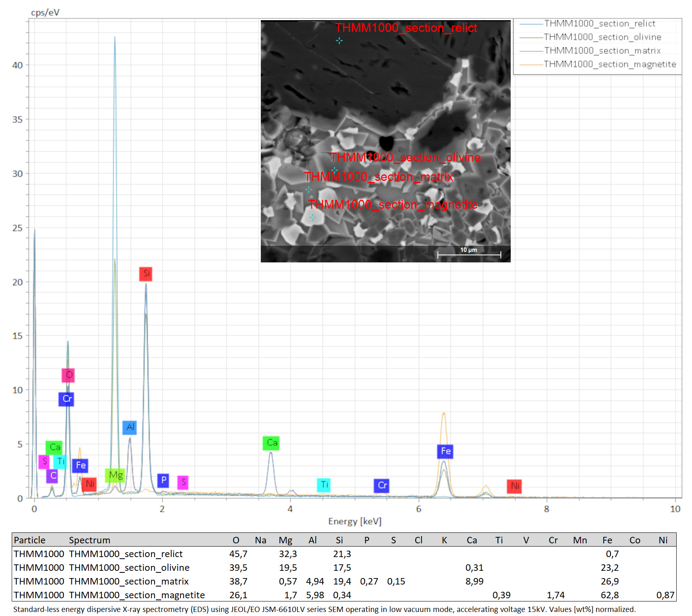Viewport: 692px width, 616px height.
Task: Click the relict measurement crosshair in SEM image
Action: (339, 40)
